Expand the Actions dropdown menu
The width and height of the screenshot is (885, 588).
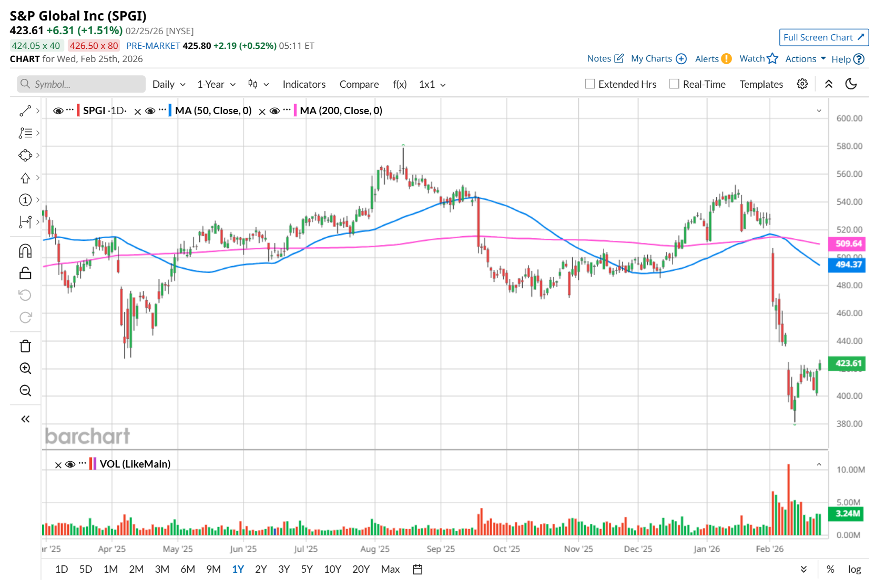805,59
